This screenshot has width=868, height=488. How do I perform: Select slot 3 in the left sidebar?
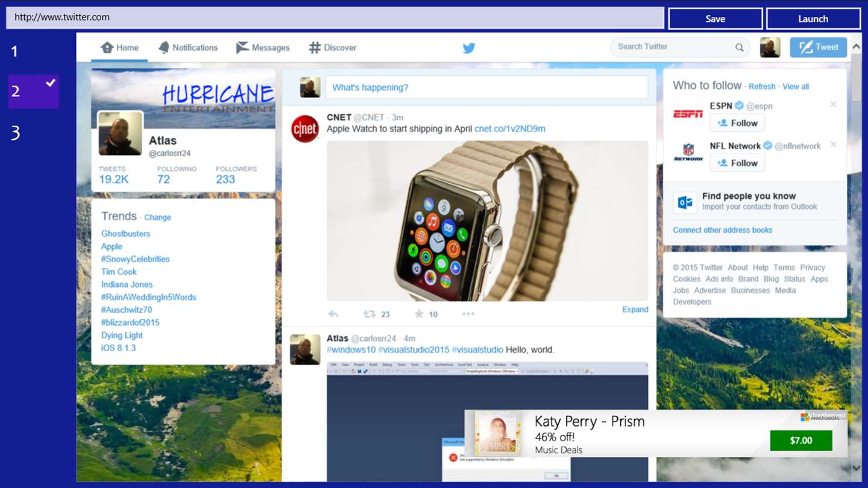(16, 133)
